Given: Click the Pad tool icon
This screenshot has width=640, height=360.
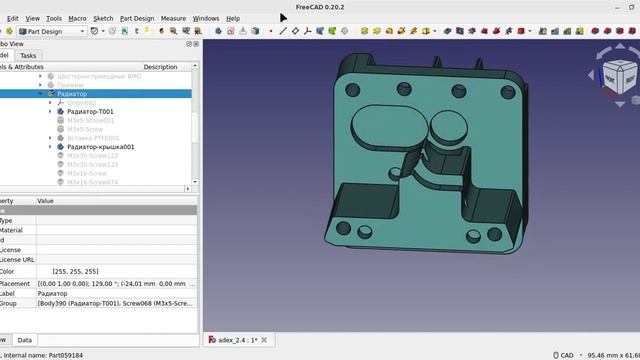Looking at the screenshot, I should point(364,31).
